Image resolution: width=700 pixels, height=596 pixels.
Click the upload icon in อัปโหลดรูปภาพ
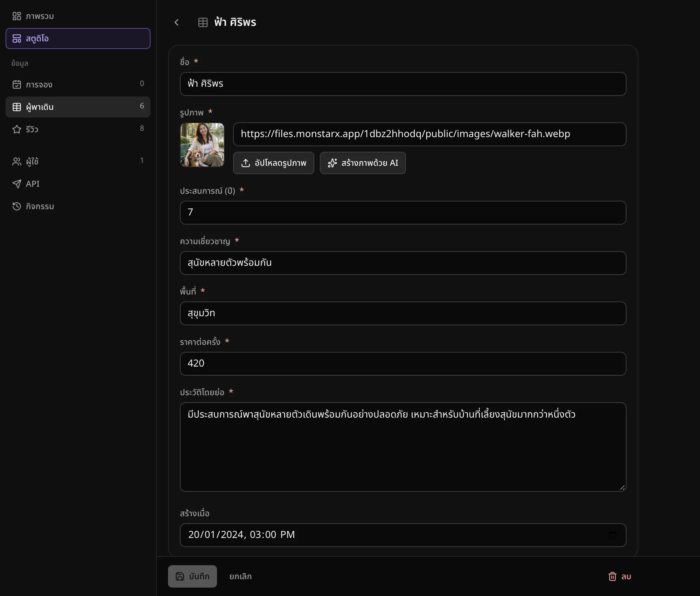pyautogui.click(x=246, y=163)
